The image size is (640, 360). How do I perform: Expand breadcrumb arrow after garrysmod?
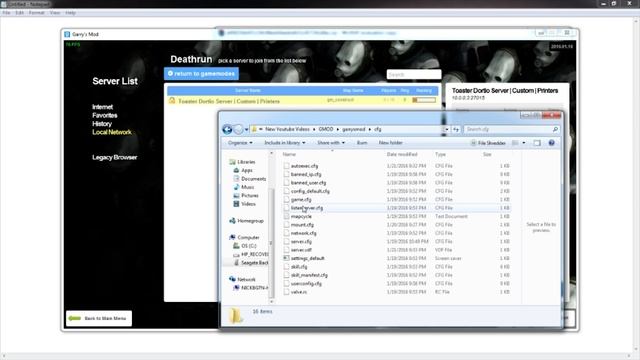370,129
